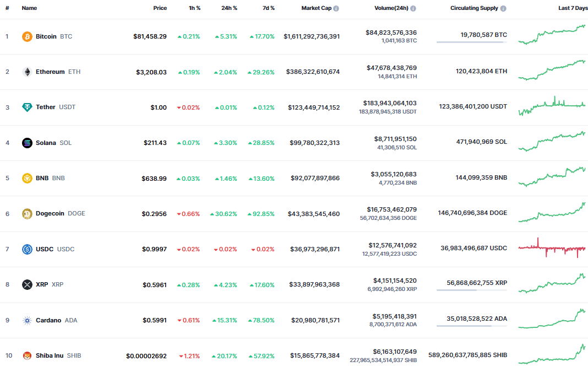Sort by the Name column header

pos(29,8)
